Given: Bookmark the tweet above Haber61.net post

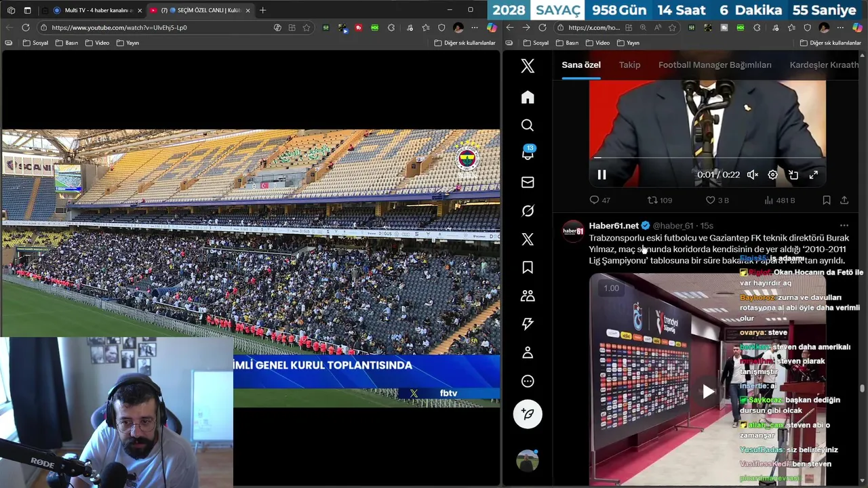Looking at the screenshot, I should coord(827,200).
